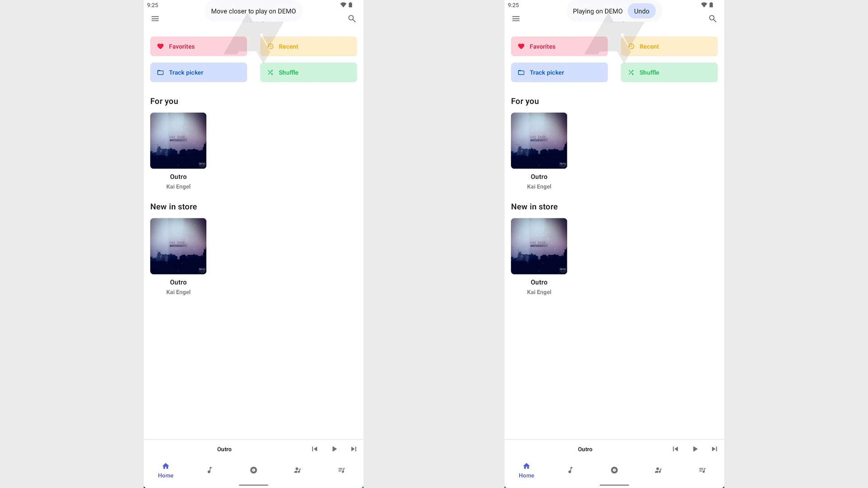Viewport: 868px width, 488px height.
Task: Tap the Search icon on right screen
Action: 712,19
